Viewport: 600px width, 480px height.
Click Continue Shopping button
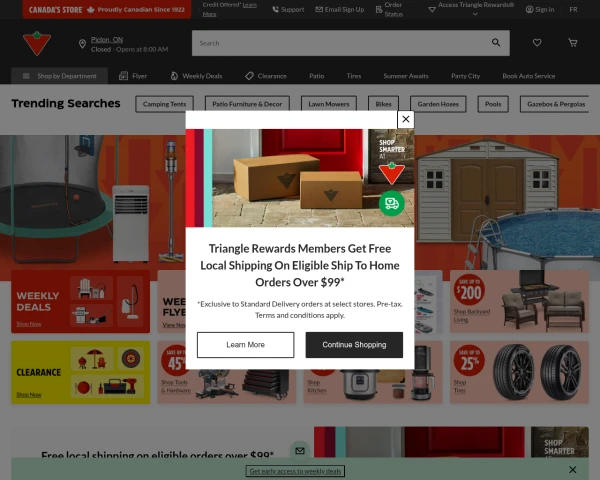point(354,345)
